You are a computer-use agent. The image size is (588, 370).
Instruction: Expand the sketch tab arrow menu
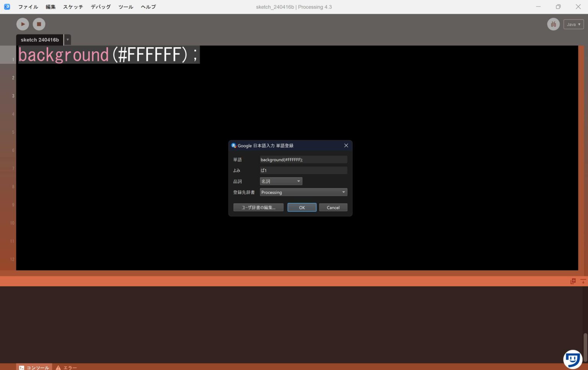pos(67,39)
